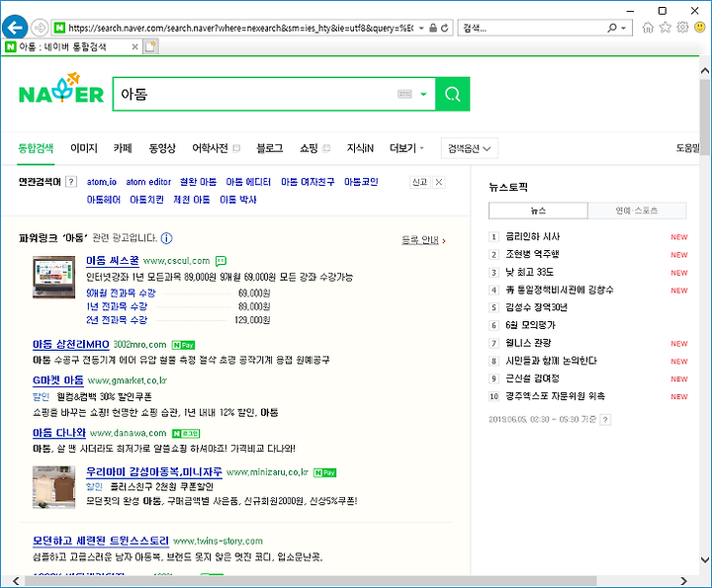Close the Naver search tab

click(134, 46)
